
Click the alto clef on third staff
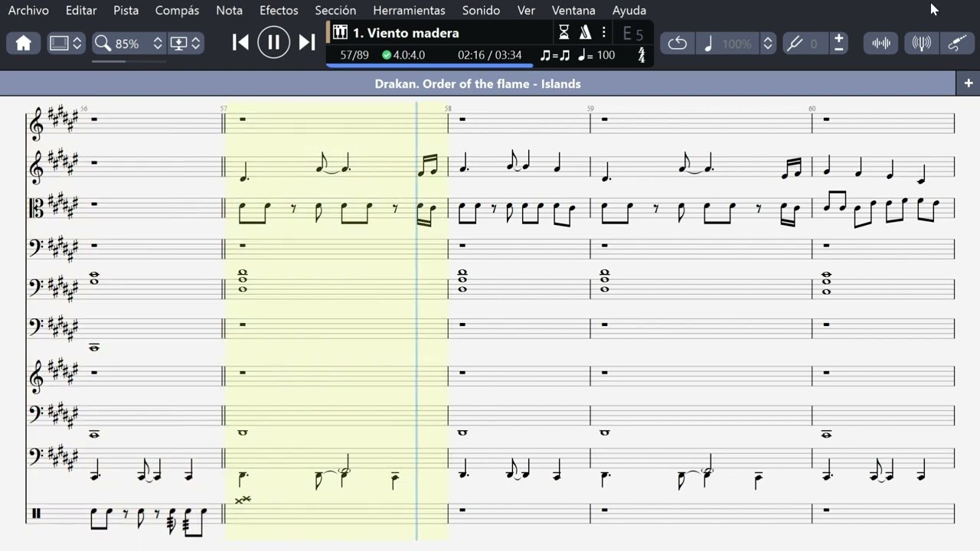35,207
